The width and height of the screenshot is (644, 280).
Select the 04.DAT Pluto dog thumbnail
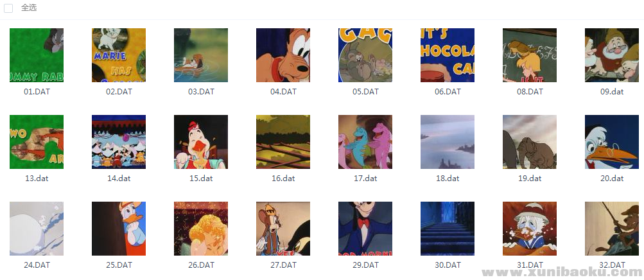pyautogui.click(x=283, y=55)
